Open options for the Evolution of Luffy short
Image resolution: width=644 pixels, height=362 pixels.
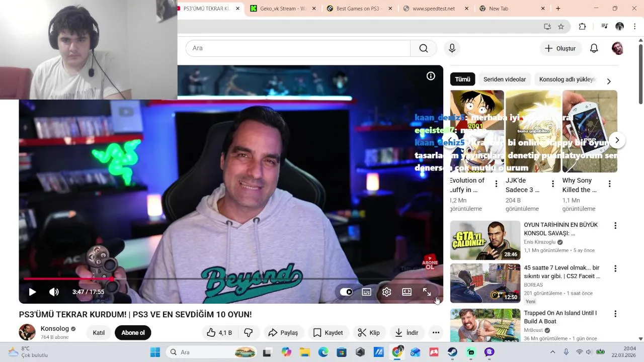[496, 184]
